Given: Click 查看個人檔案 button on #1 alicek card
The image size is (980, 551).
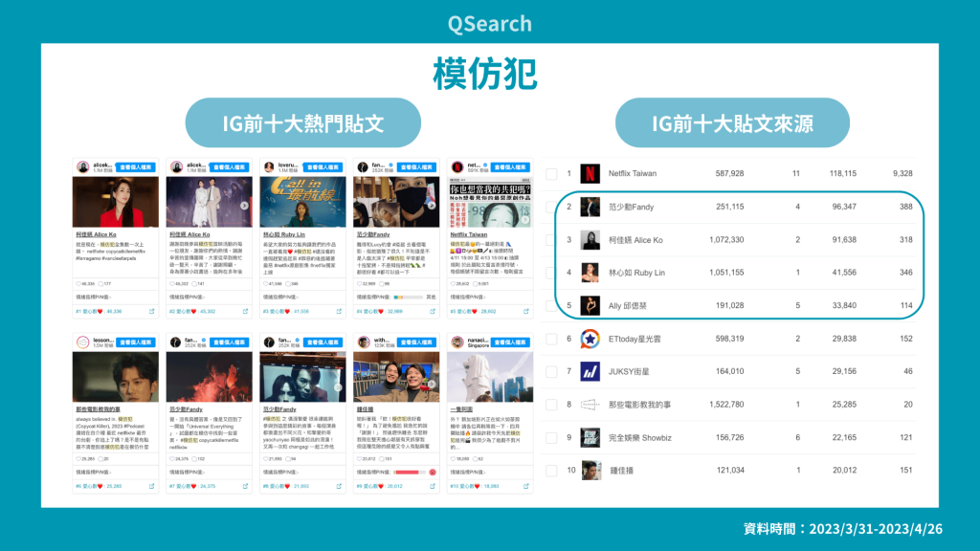Looking at the screenshot, I should [x=136, y=167].
